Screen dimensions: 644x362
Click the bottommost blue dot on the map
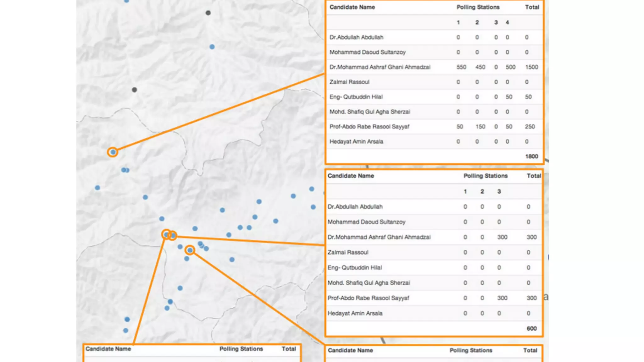click(x=125, y=331)
